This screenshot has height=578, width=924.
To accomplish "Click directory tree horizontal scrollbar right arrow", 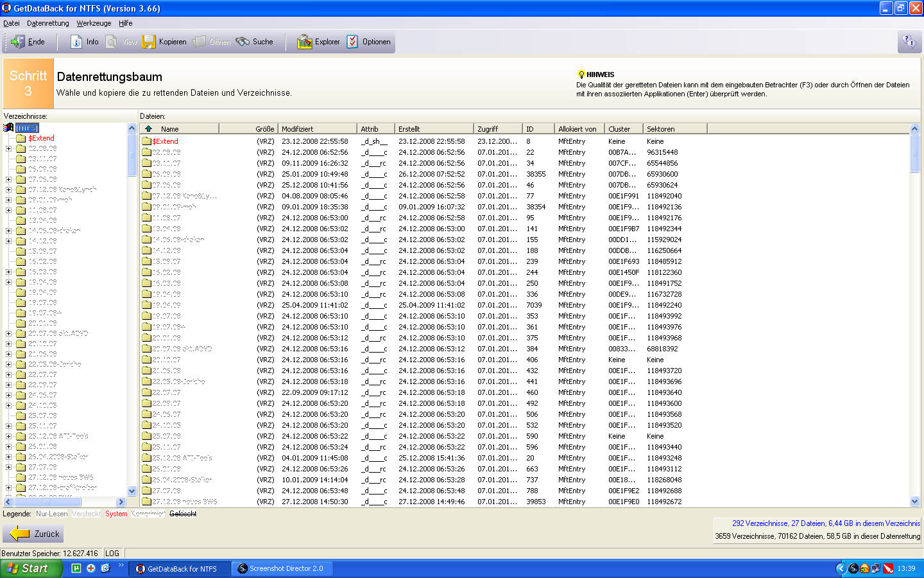I will point(121,502).
